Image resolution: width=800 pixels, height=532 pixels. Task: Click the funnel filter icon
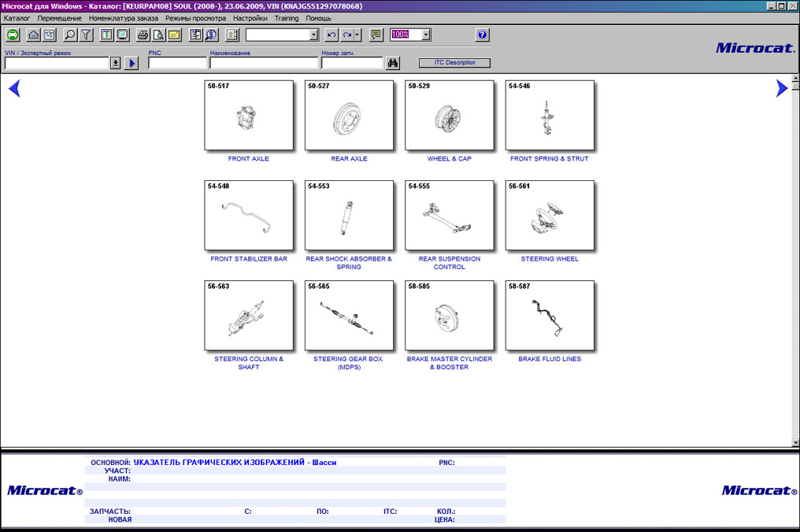click(x=86, y=35)
